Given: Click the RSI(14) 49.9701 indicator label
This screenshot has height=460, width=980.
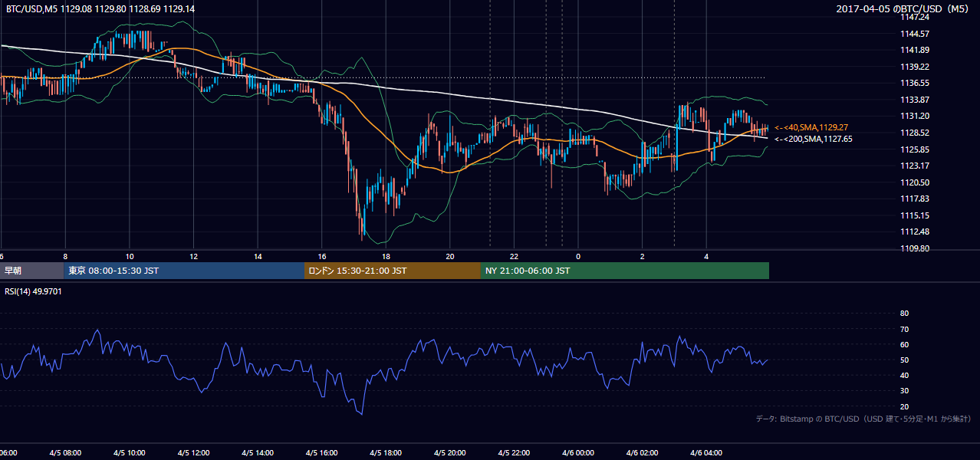Looking at the screenshot, I should (x=34, y=291).
